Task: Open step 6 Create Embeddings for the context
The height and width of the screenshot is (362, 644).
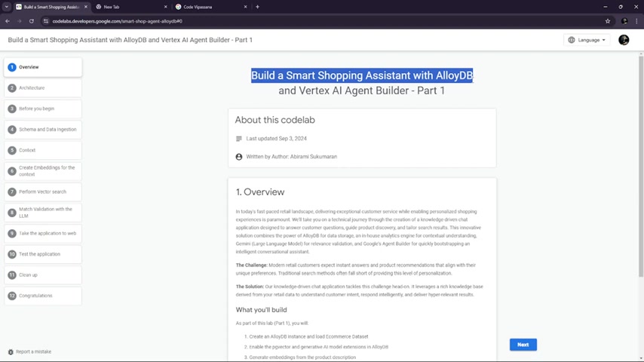Action: [x=43, y=171]
